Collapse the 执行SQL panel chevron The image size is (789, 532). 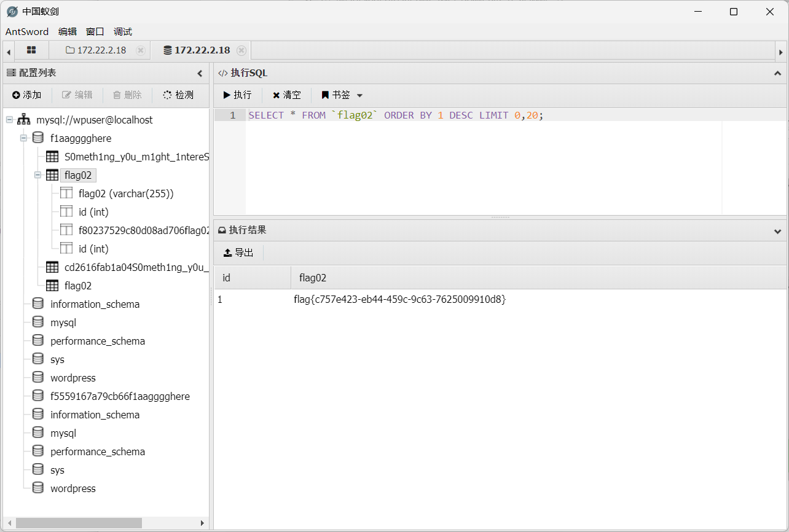(x=778, y=73)
